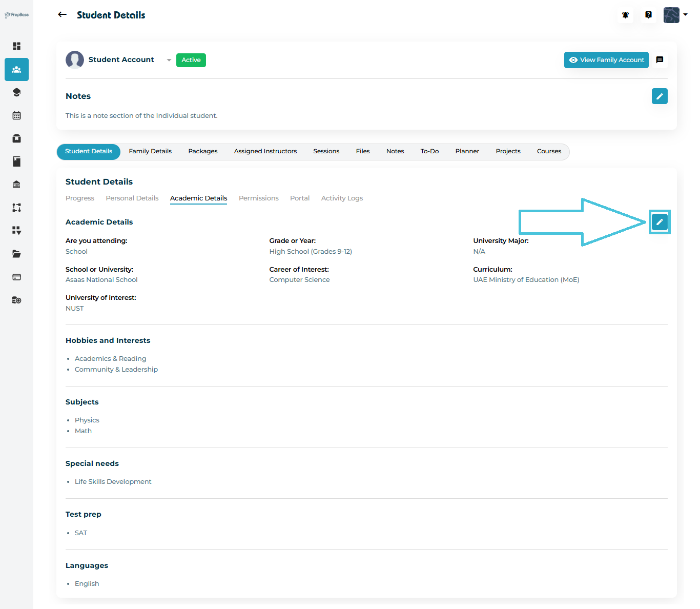This screenshot has height=609, width=700.
Task: Click the notification bell icon
Action: 625,15
